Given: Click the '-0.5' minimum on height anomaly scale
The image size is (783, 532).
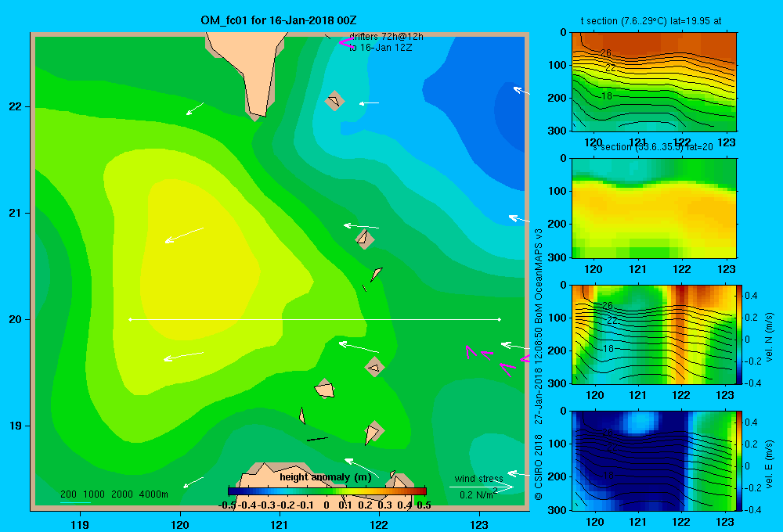Looking at the screenshot, I should pyautogui.click(x=227, y=505).
